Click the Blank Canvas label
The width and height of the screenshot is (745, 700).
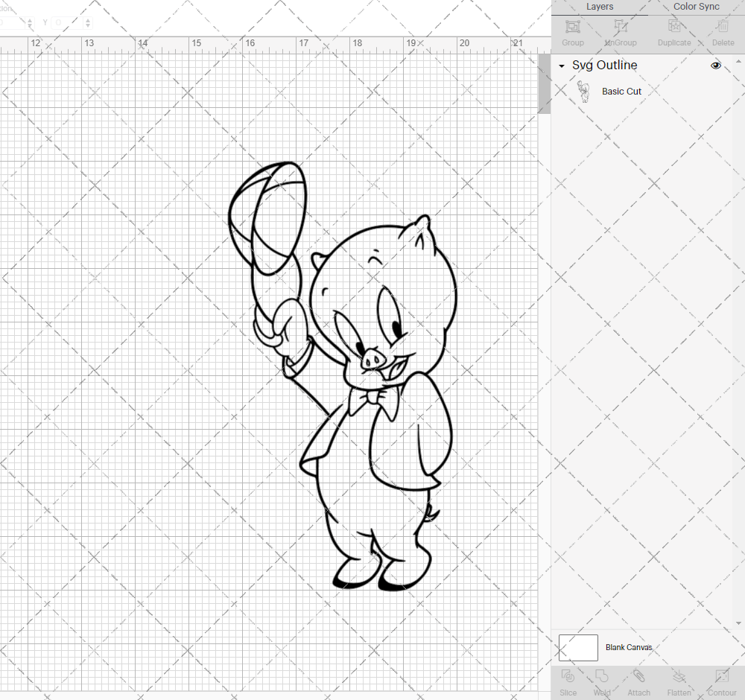point(629,647)
